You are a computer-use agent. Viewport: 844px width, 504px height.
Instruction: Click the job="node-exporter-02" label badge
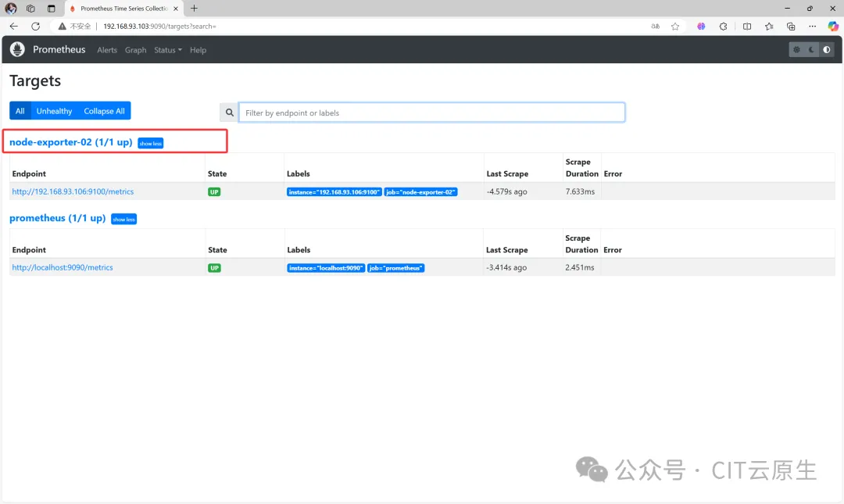421,191
